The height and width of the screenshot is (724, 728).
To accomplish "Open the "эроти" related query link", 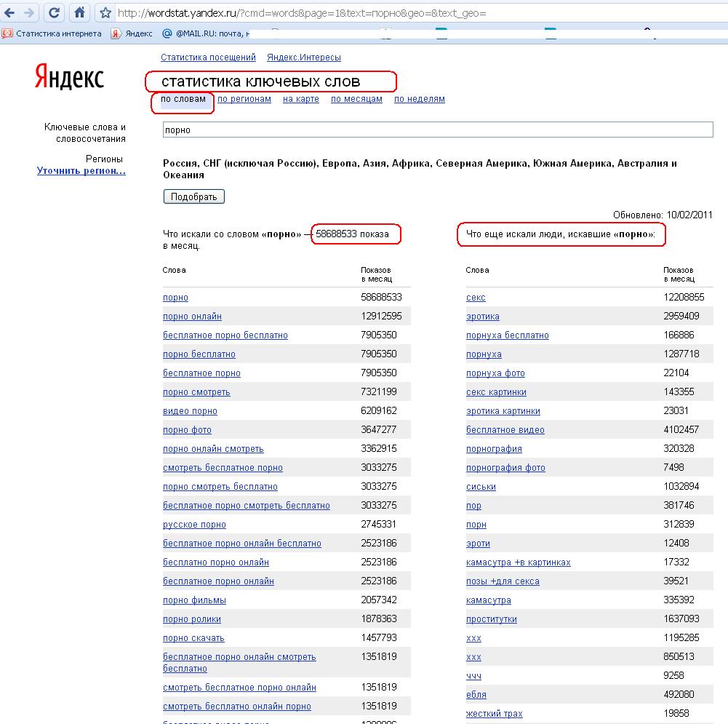I will click(479, 544).
